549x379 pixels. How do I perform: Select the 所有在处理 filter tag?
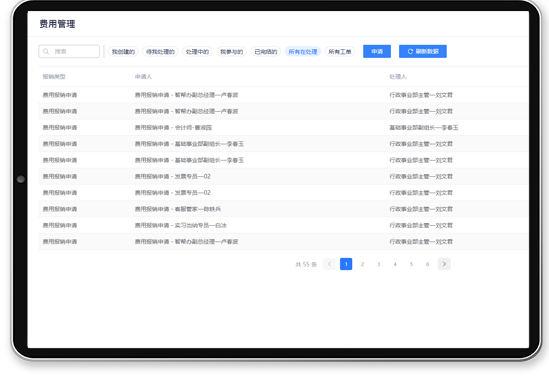(303, 51)
